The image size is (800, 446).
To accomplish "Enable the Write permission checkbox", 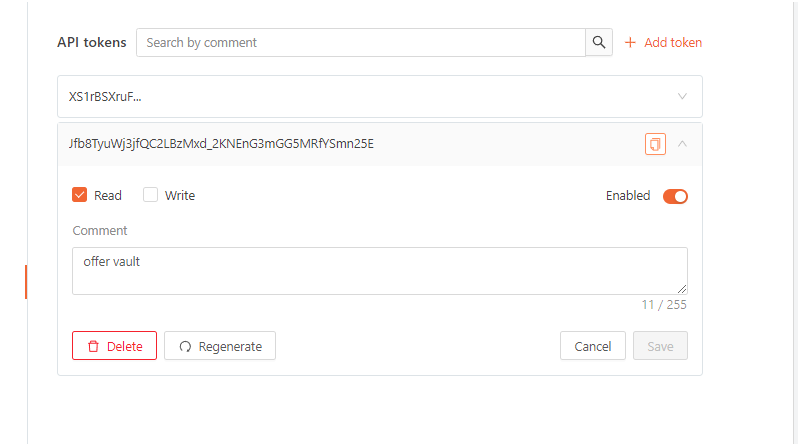I will point(151,195).
